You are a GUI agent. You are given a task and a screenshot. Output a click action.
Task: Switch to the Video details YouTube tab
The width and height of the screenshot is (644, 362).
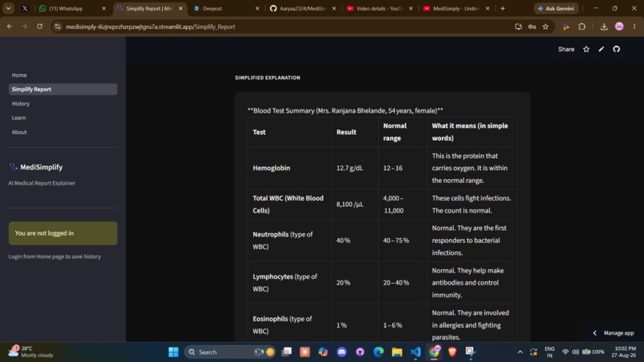coord(380,8)
